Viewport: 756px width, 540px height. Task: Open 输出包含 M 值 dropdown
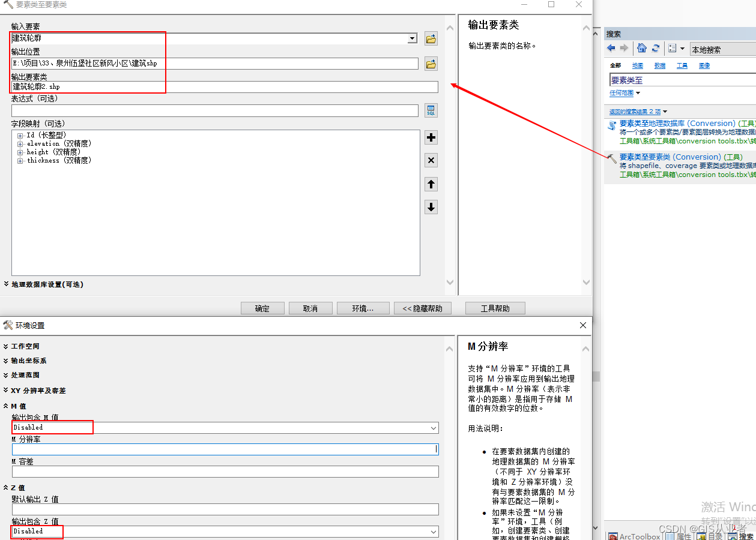434,428
